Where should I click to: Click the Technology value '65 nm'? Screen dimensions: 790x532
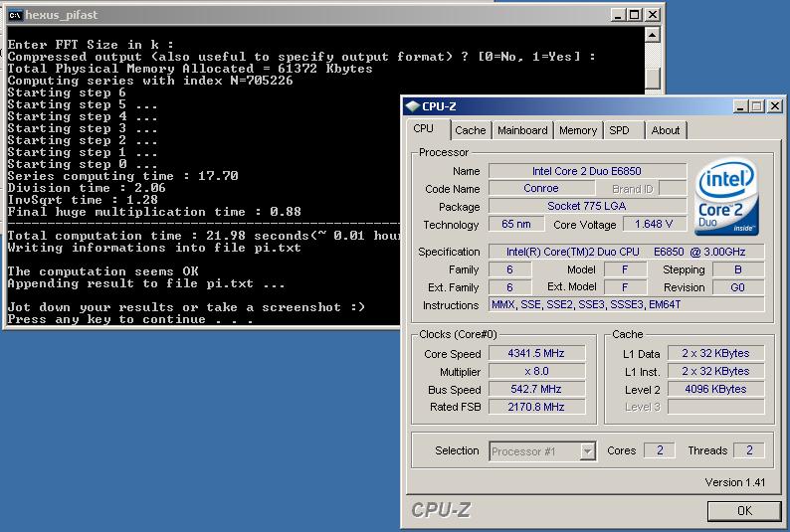click(x=516, y=224)
